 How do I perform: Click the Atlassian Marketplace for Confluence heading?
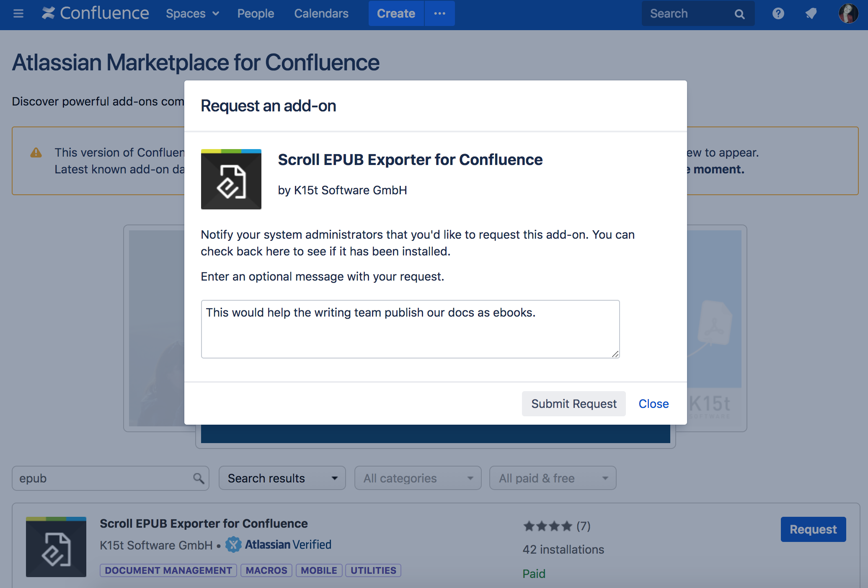tap(196, 62)
